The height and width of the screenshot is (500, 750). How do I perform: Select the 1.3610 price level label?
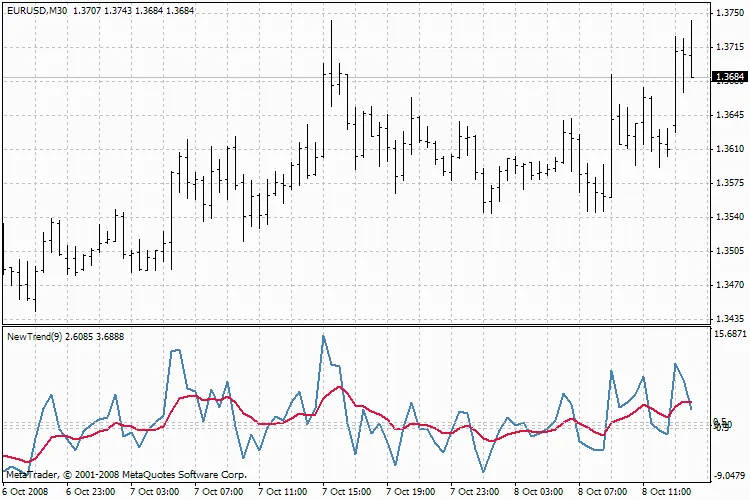point(728,149)
